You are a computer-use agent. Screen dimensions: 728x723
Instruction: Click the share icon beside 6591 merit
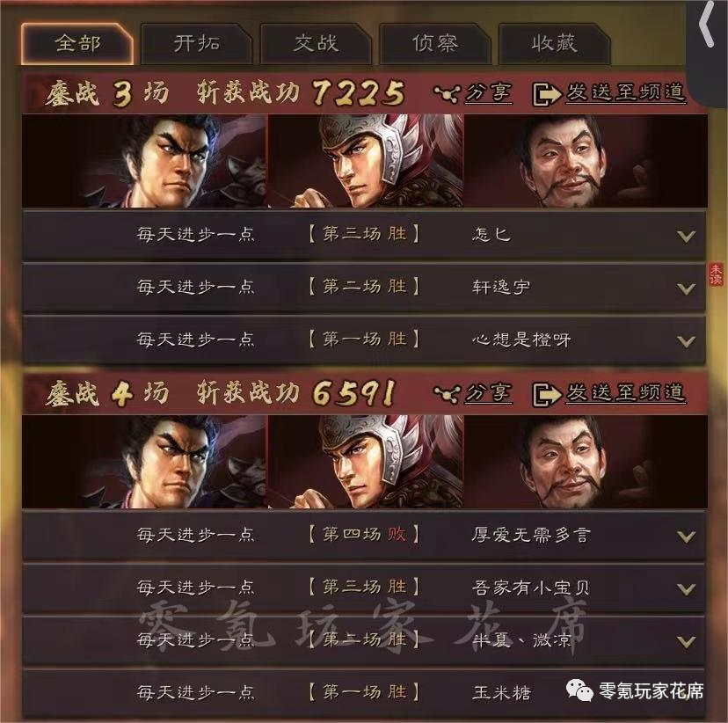pyautogui.click(x=448, y=394)
